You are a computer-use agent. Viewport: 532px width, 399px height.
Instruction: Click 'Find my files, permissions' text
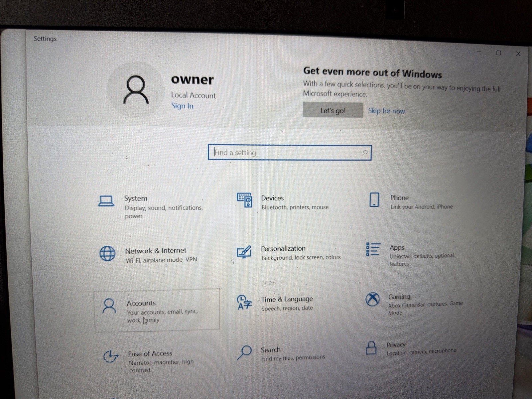[293, 358]
